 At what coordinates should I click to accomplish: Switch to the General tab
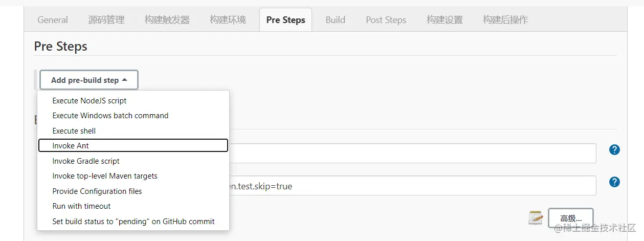tap(53, 20)
